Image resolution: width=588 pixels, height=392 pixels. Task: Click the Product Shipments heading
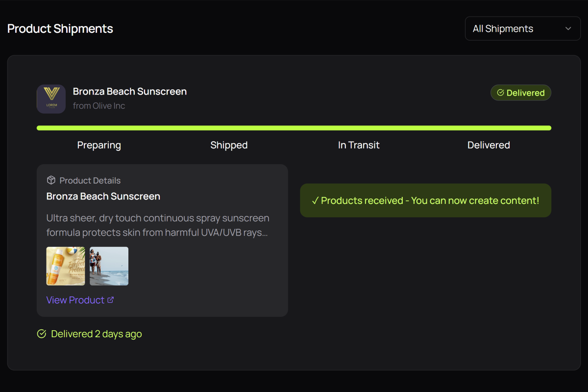pos(60,29)
